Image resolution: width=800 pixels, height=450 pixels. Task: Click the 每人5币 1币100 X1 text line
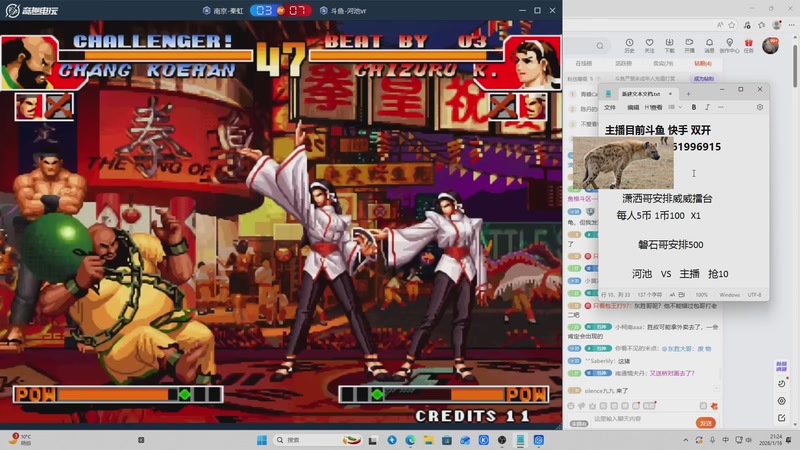coord(659,216)
